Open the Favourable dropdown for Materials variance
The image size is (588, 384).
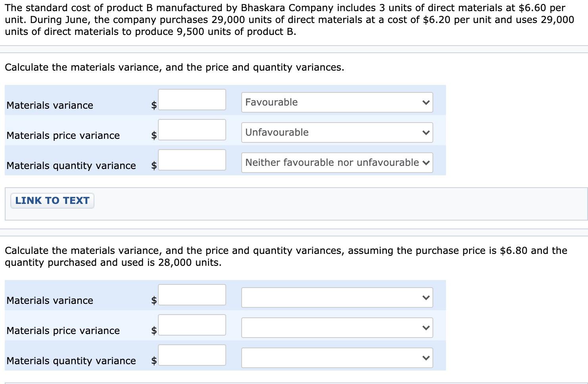tap(337, 102)
